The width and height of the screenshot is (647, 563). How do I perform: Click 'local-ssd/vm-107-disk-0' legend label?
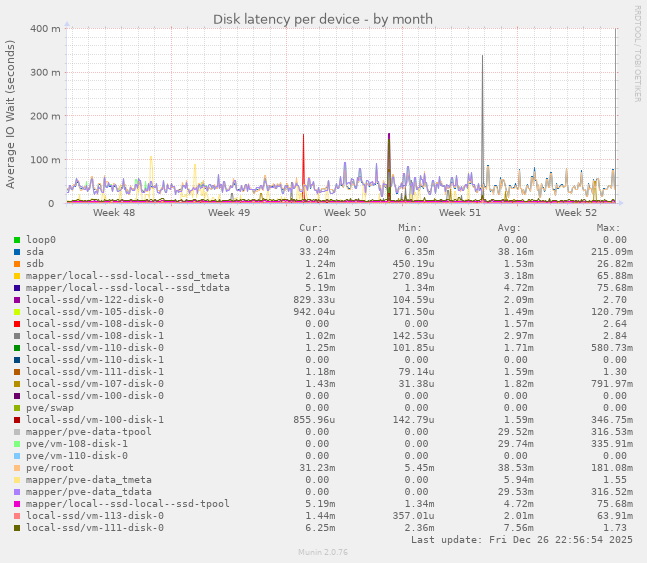point(95,383)
